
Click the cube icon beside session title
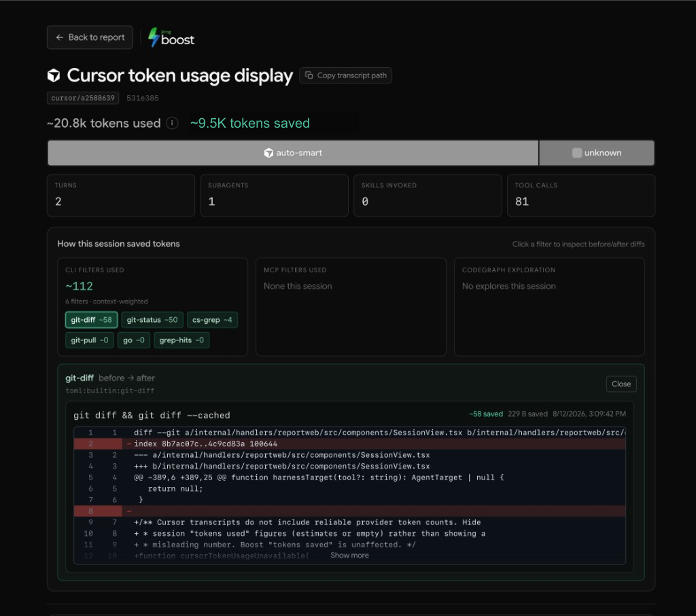pyautogui.click(x=54, y=76)
